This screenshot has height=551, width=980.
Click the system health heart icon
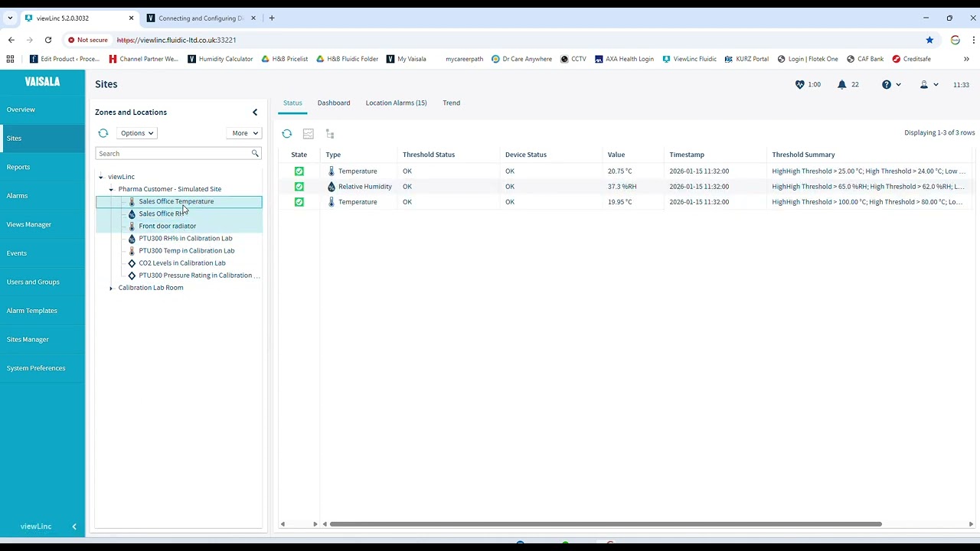click(800, 85)
